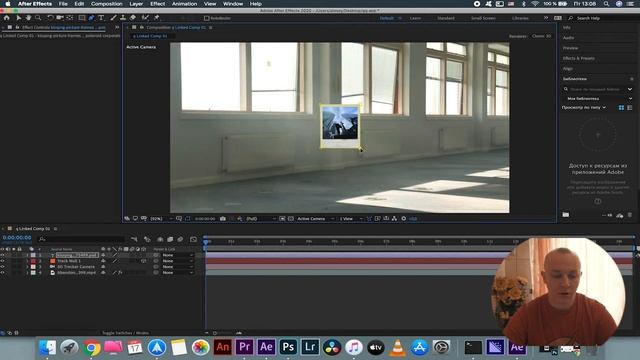Select the Zoom magnifier tool
The height and width of the screenshot is (360, 640).
tap(38, 18)
